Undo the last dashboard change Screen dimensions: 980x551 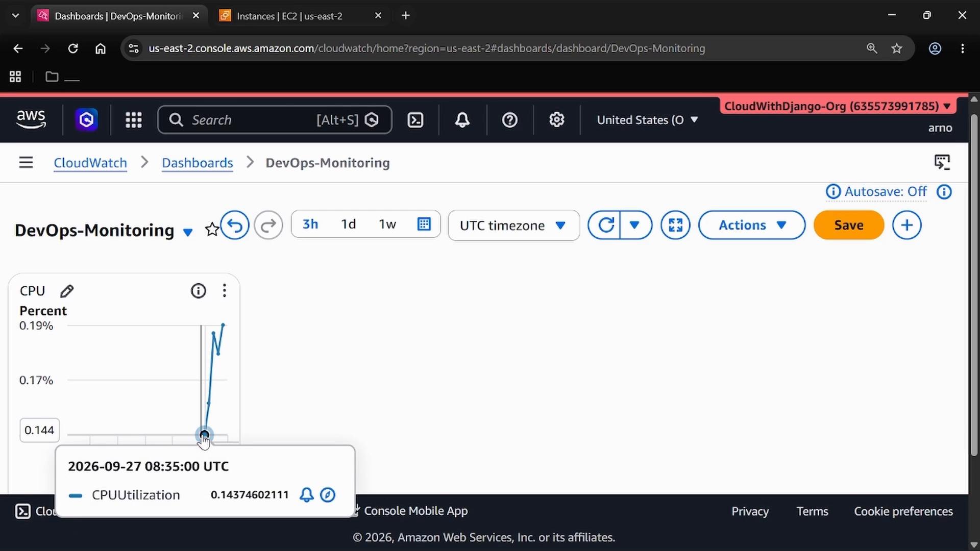(x=235, y=225)
